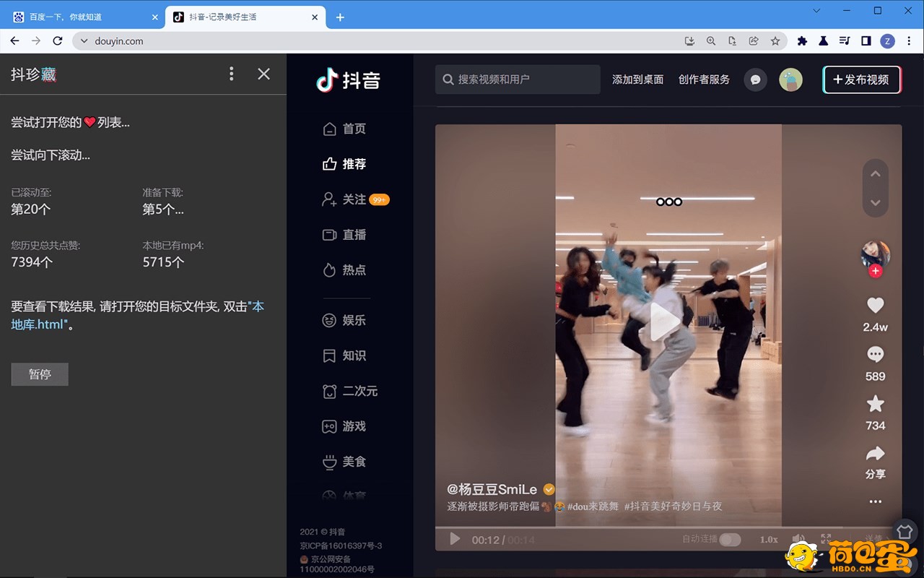Change playback speed 1.0x

(x=769, y=540)
